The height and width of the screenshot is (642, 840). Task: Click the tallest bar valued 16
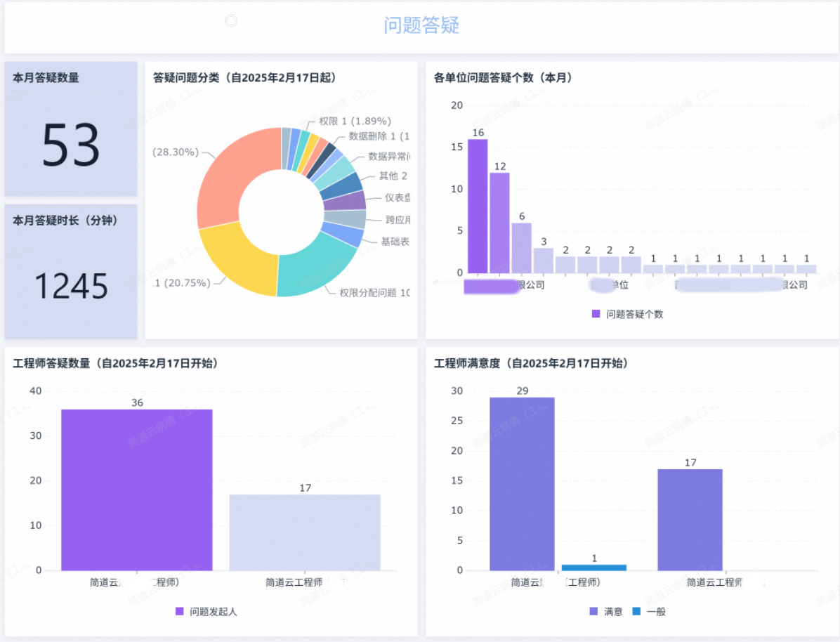point(478,207)
